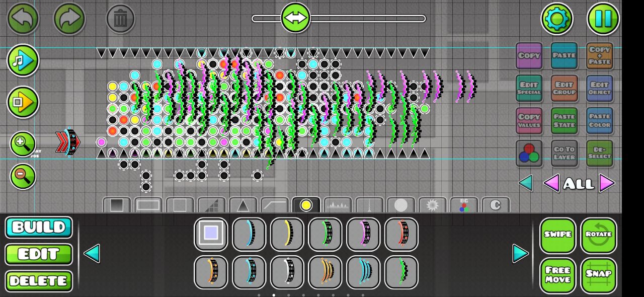Open the outline blocks category tab
This screenshot has width=644, height=297.
click(148, 205)
